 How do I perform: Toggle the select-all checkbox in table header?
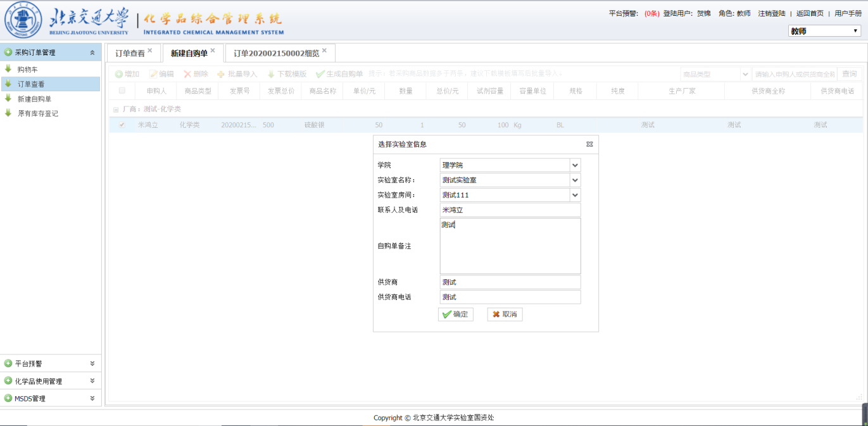coord(122,91)
